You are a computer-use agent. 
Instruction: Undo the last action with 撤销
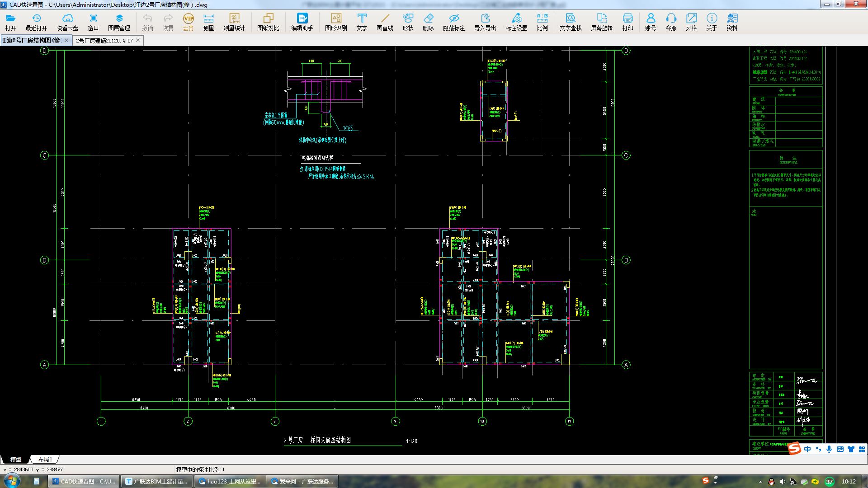(x=148, y=22)
